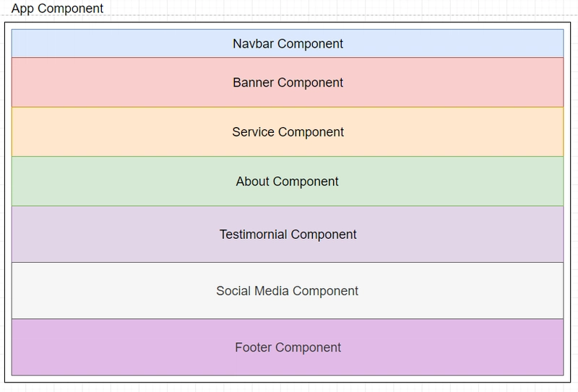Select the purple Footer Component box
The width and height of the screenshot is (578, 392).
[x=288, y=347]
